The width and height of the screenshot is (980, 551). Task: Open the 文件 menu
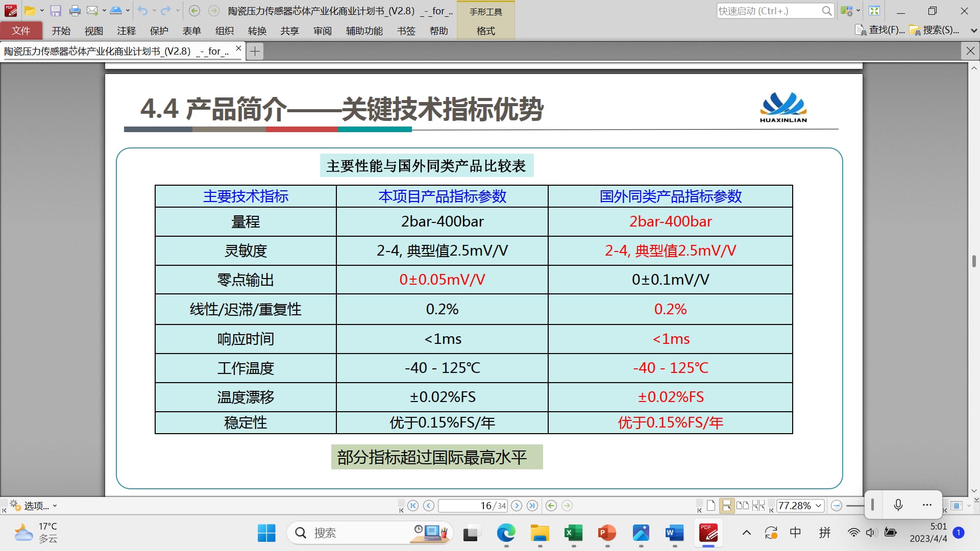(x=21, y=31)
